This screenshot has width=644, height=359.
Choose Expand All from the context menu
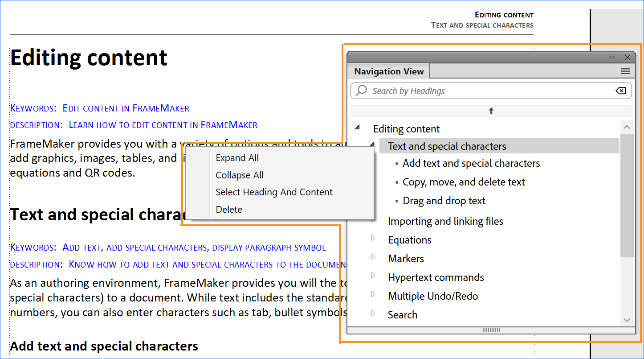point(237,158)
